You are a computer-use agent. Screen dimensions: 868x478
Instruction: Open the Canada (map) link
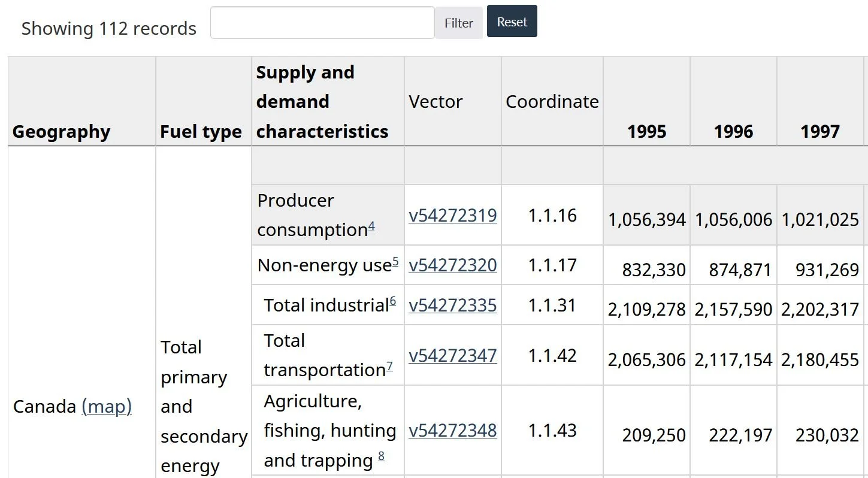(107, 406)
